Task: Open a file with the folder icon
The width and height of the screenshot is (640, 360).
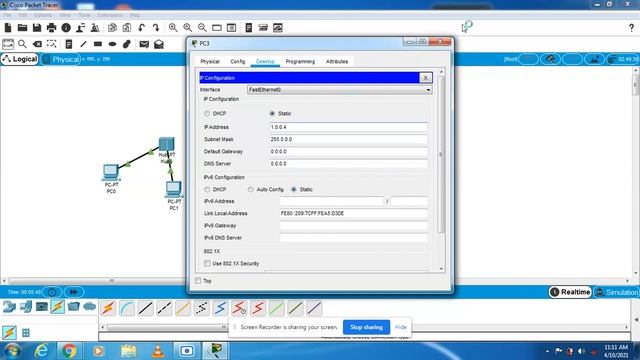Action: (22, 28)
